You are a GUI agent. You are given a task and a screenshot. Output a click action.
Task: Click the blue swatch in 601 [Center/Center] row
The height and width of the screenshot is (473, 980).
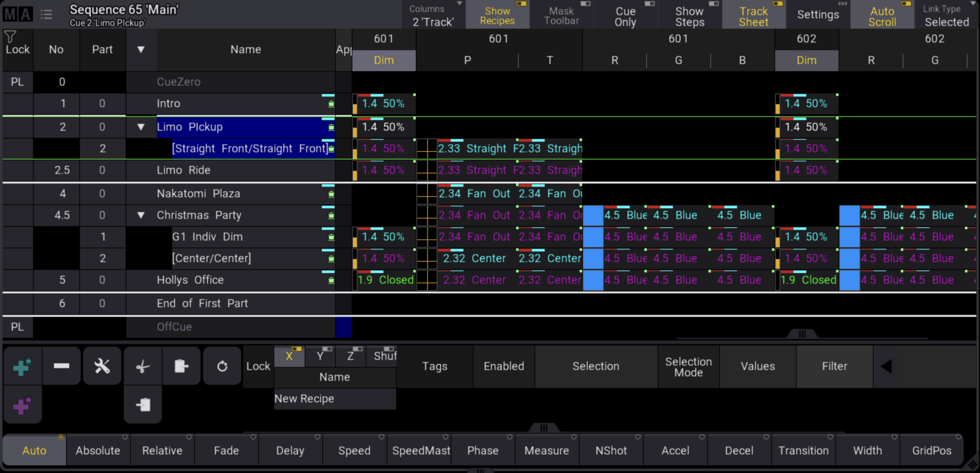pyautogui.click(x=593, y=258)
